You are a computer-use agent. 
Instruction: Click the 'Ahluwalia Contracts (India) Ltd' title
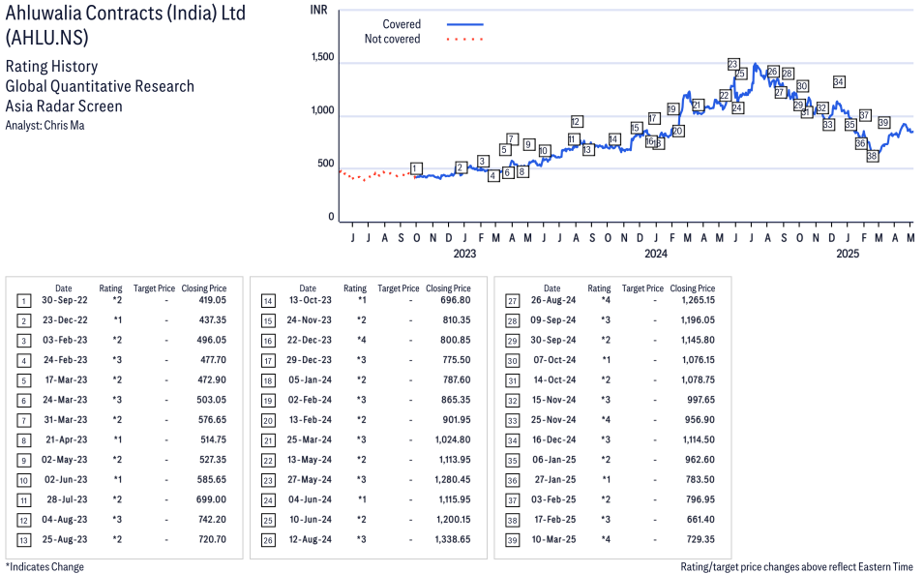click(126, 13)
